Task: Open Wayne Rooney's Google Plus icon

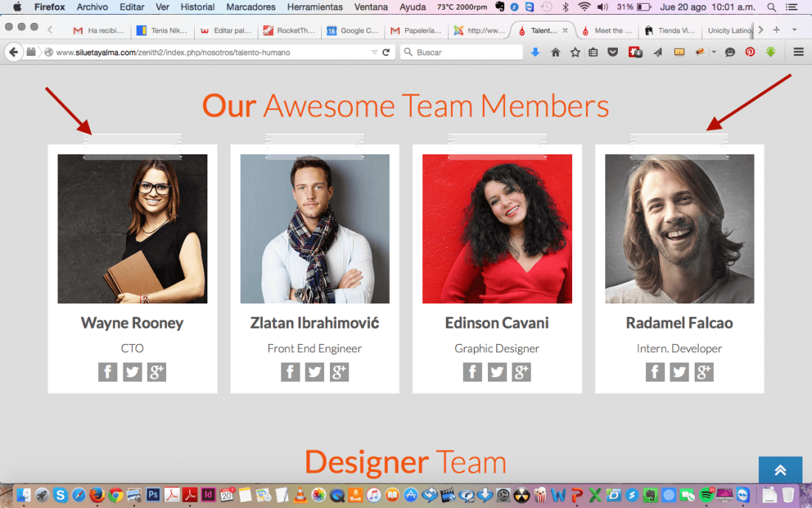Action: 157,372
